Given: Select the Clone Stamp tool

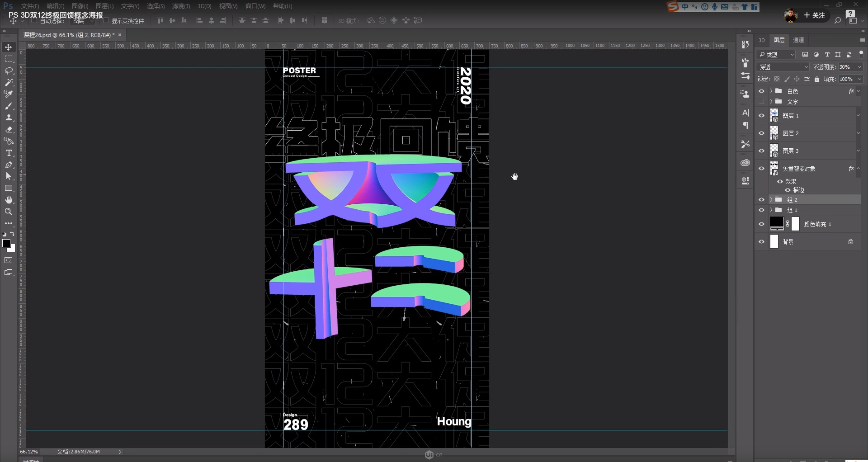Looking at the screenshot, I should tap(9, 118).
